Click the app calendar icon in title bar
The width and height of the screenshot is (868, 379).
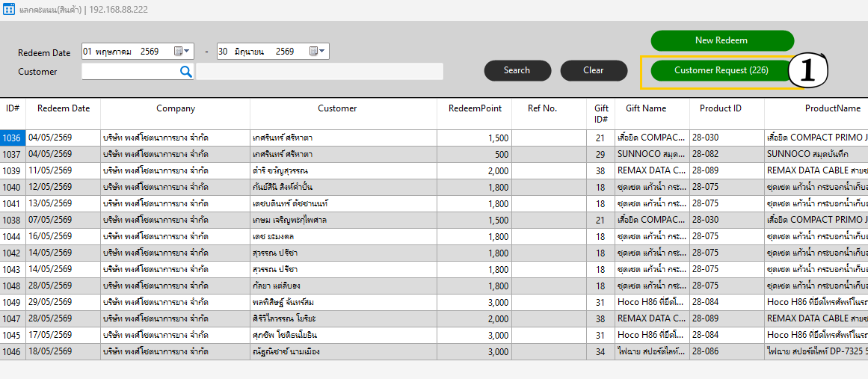click(x=9, y=10)
